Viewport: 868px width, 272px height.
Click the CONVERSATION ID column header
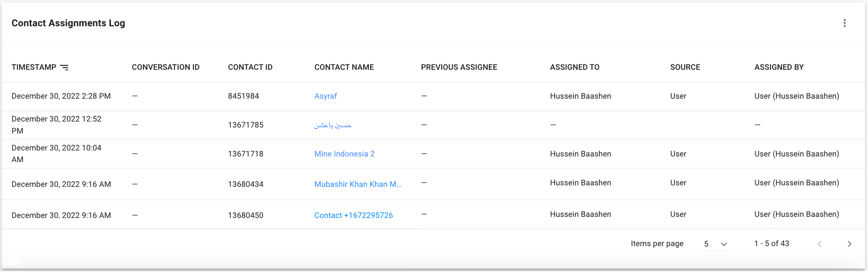click(166, 67)
